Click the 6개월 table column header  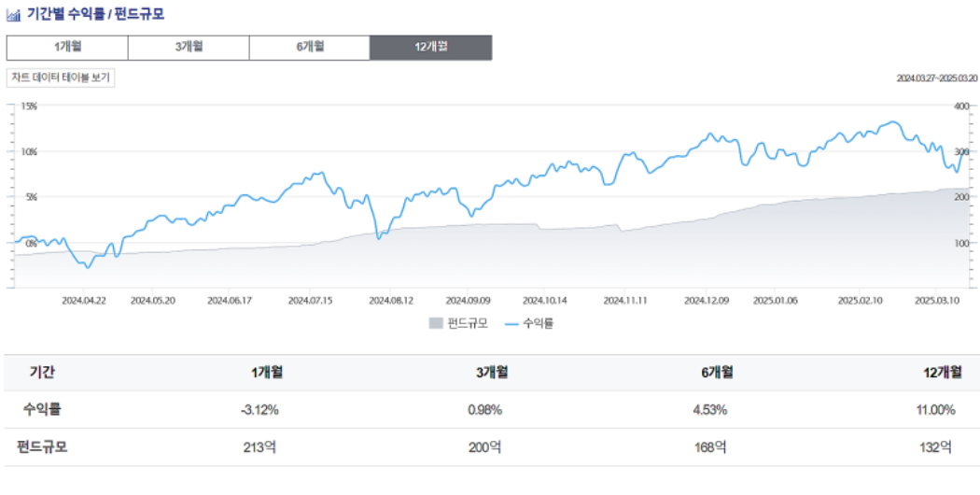(717, 373)
